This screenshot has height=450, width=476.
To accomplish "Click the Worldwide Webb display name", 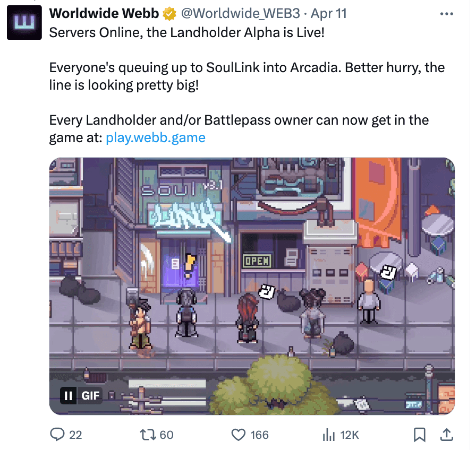I will click(x=104, y=14).
